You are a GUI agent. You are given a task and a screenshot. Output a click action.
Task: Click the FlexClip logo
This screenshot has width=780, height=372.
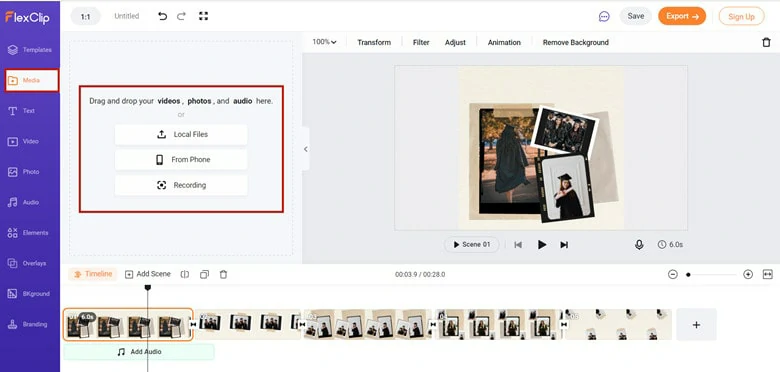tap(27, 17)
